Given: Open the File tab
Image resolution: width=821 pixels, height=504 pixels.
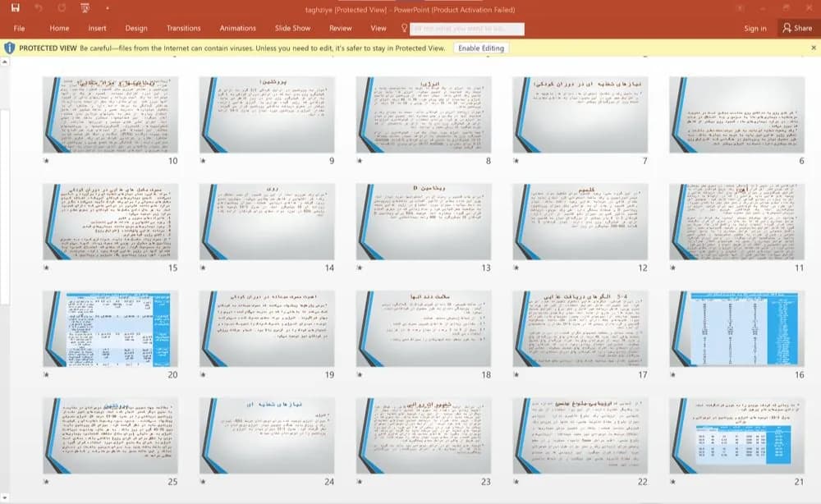Looking at the screenshot, I should point(20,28).
